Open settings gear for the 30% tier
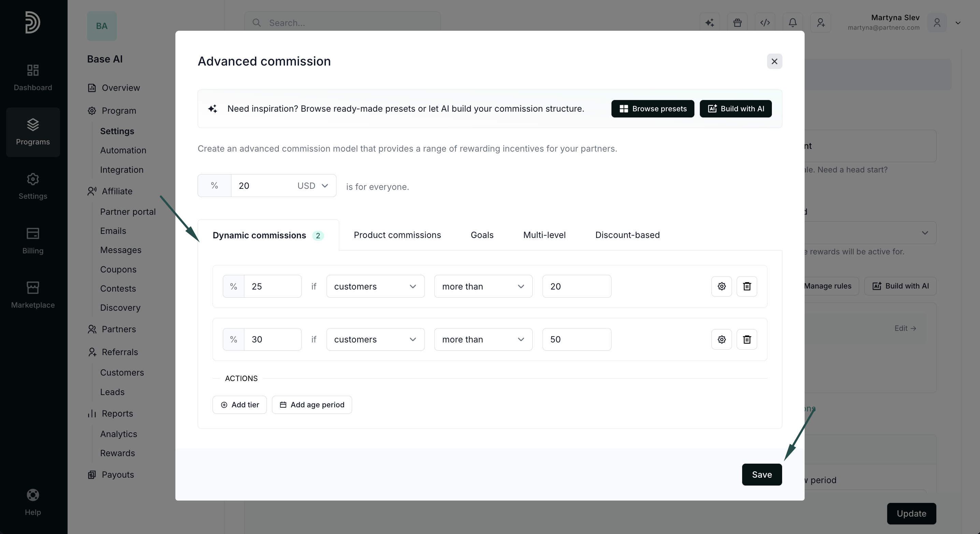Viewport: 980px width, 534px height. (721, 339)
